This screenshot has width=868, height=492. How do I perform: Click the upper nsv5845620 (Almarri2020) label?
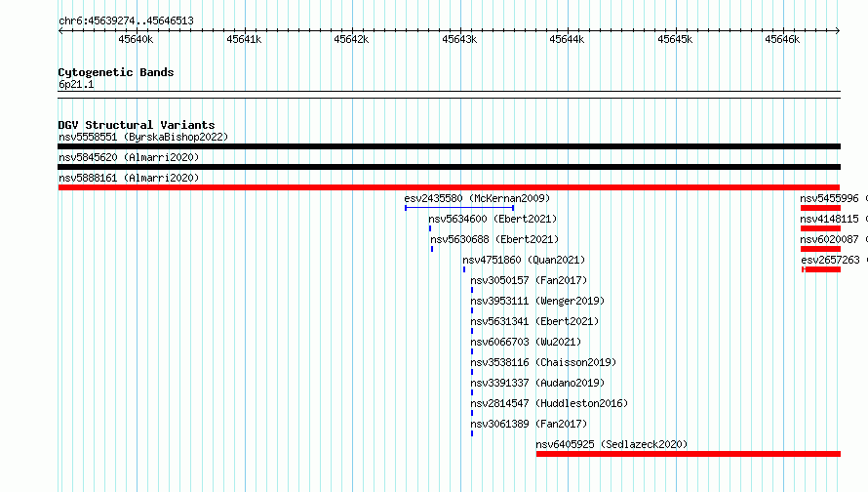click(x=129, y=157)
